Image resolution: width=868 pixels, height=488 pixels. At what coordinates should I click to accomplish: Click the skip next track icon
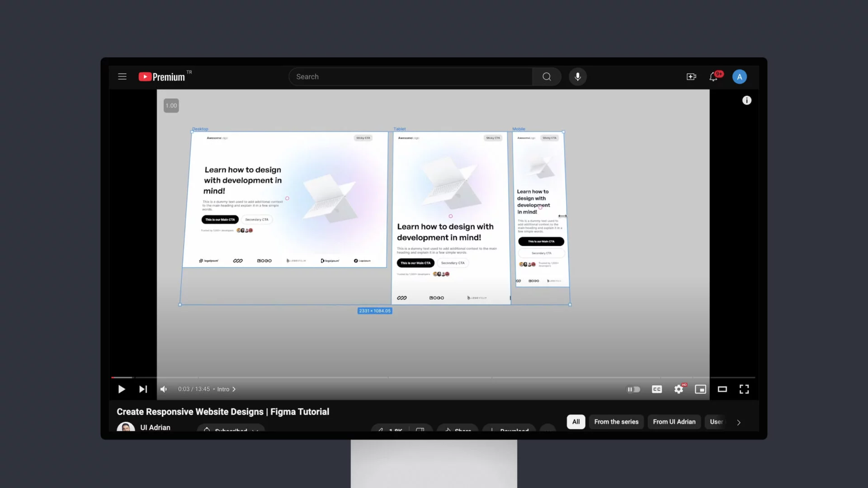143,389
